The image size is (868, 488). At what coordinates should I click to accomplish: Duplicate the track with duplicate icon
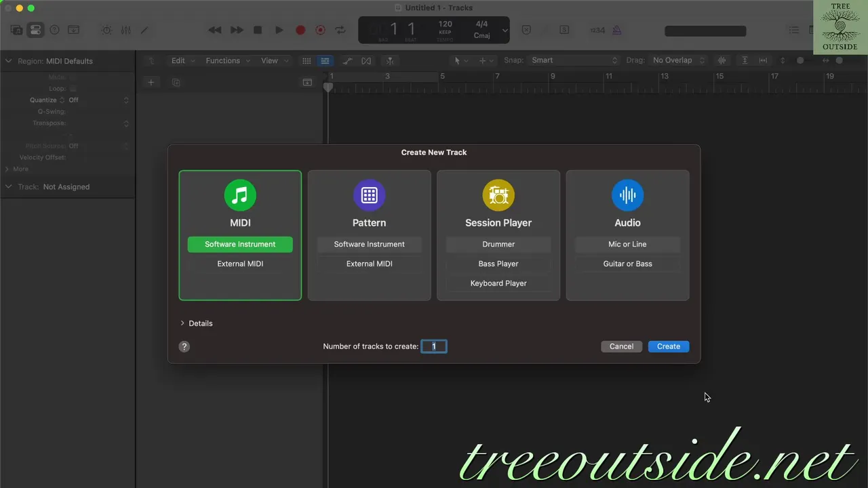click(176, 82)
